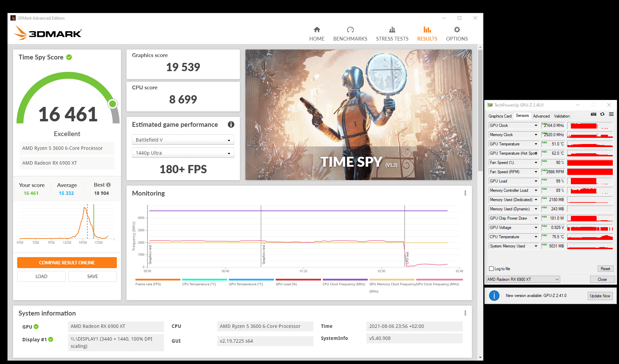The image size is (619, 364).
Task: Click the 3DMark logo in the header
Action: click(x=48, y=33)
